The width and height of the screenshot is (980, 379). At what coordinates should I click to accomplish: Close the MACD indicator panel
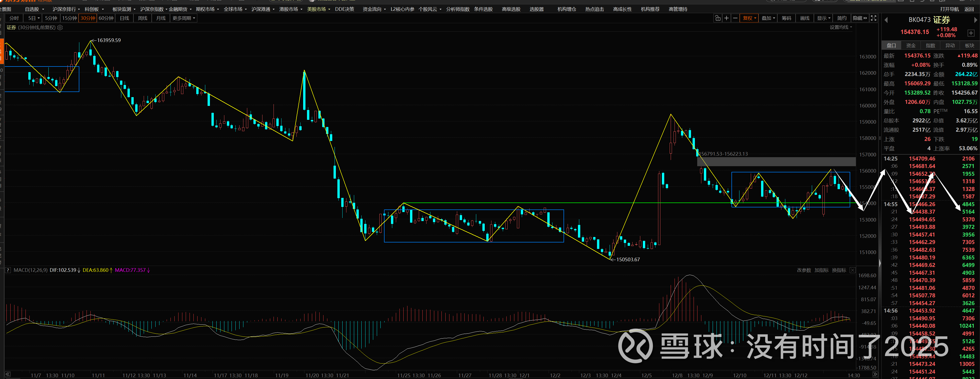coord(853,270)
